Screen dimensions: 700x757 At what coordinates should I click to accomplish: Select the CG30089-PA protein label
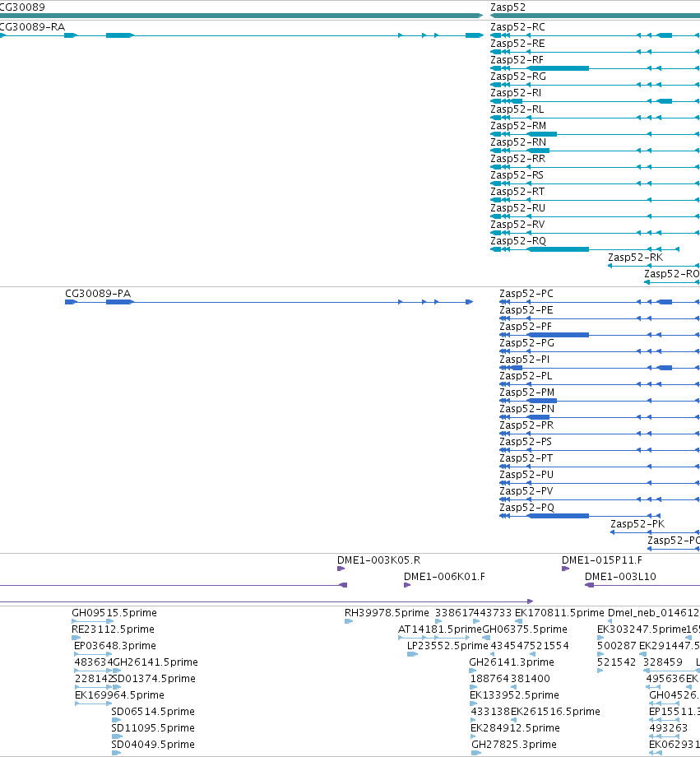tap(98, 294)
